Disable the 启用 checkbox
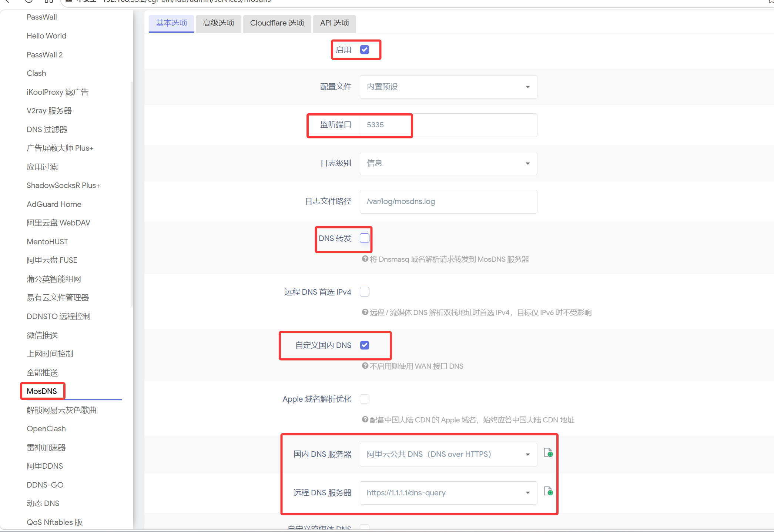774x532 pixels. click(365, 50)
